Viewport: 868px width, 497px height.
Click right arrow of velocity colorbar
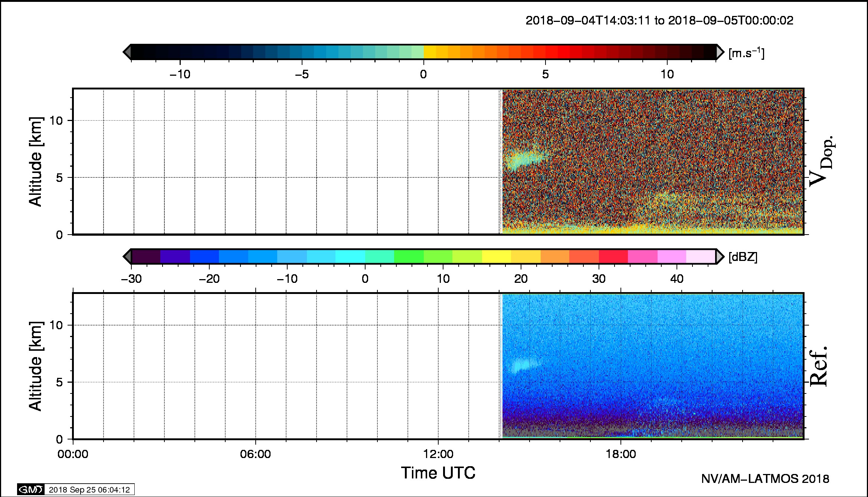point(720,52)
